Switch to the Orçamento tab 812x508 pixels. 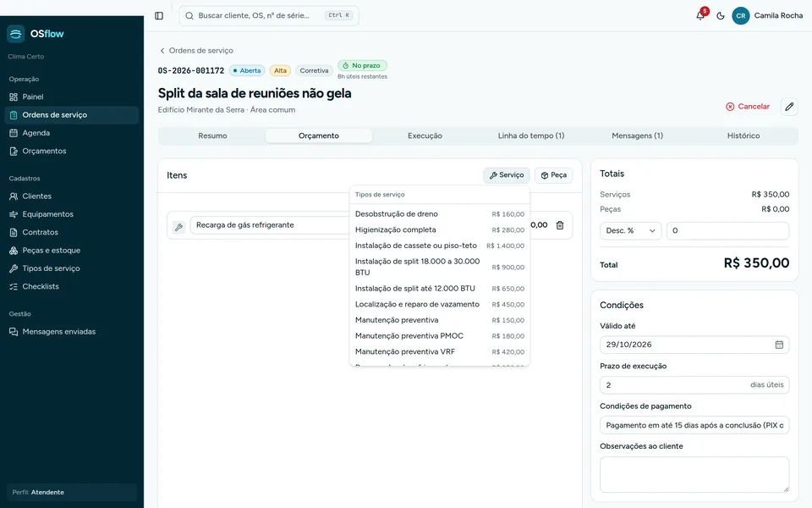point(319,135)
